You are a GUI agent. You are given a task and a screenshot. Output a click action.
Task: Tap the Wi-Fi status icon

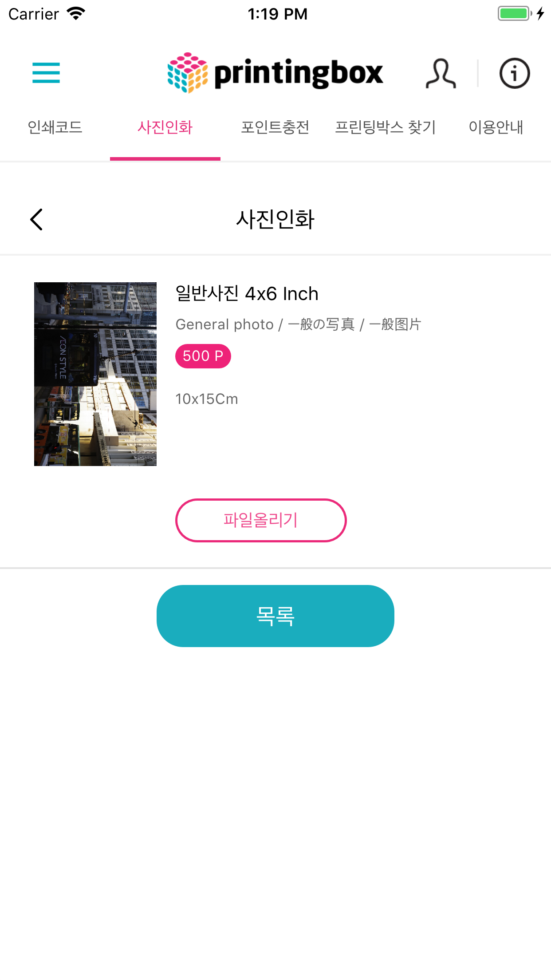click(76, 14)
